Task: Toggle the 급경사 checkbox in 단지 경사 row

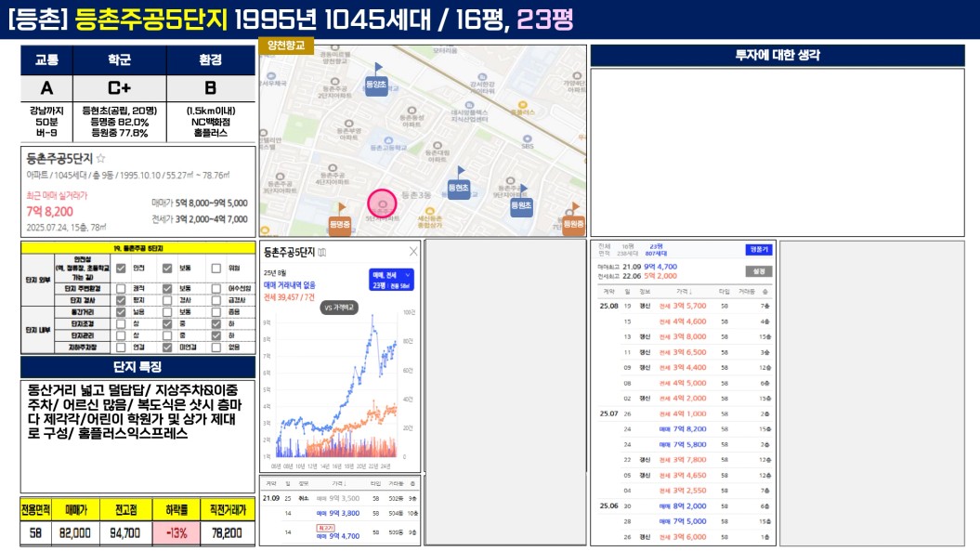Action: tap(216, 300)
